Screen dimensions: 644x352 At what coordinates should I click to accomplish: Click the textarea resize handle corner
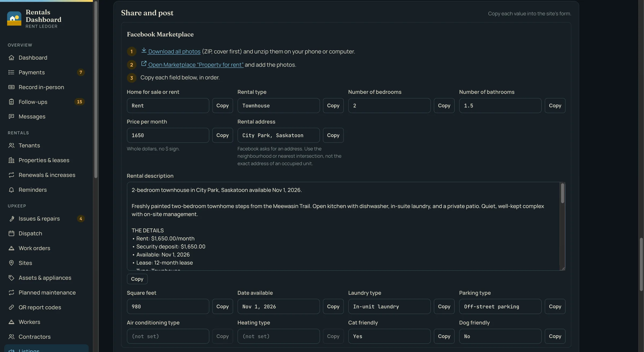coord(563,268)
